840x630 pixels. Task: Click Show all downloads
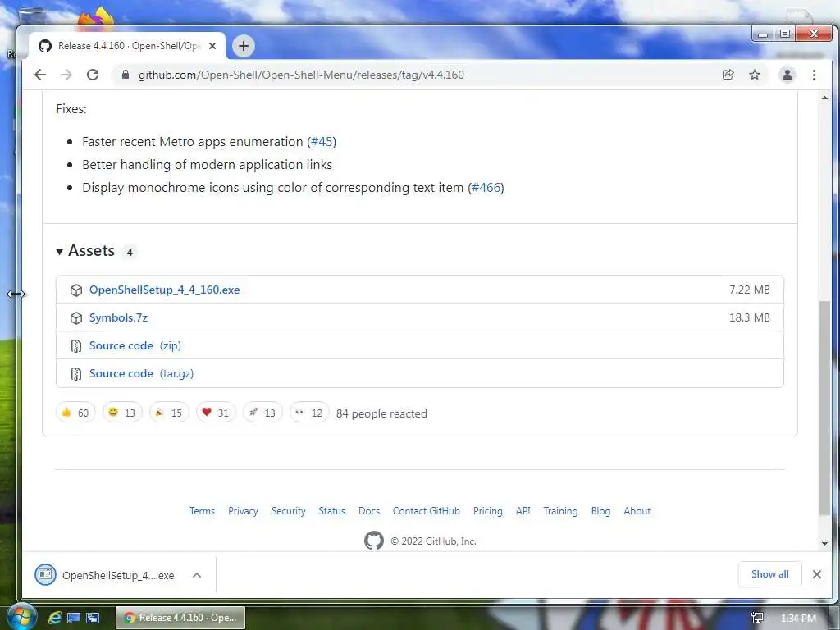coord(769,574)
